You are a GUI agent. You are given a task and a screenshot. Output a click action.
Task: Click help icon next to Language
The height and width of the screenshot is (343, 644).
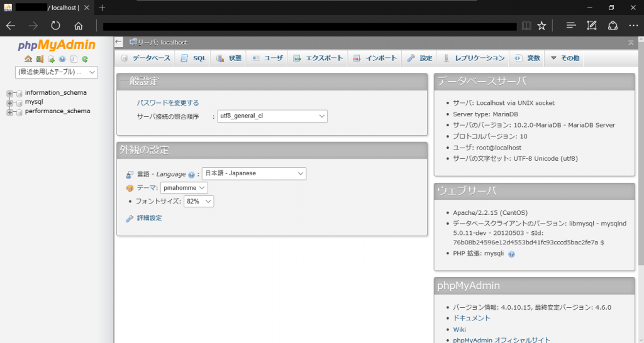(191, 175)
